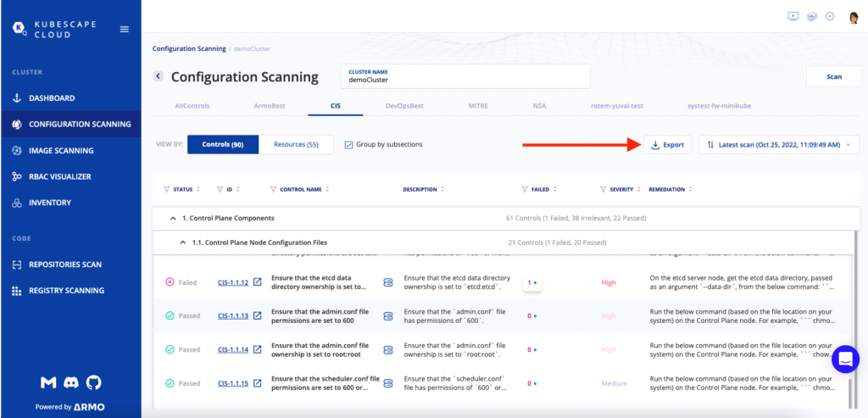Click the resource icon for CIS-1.1.14 row

tap(388, 349)
